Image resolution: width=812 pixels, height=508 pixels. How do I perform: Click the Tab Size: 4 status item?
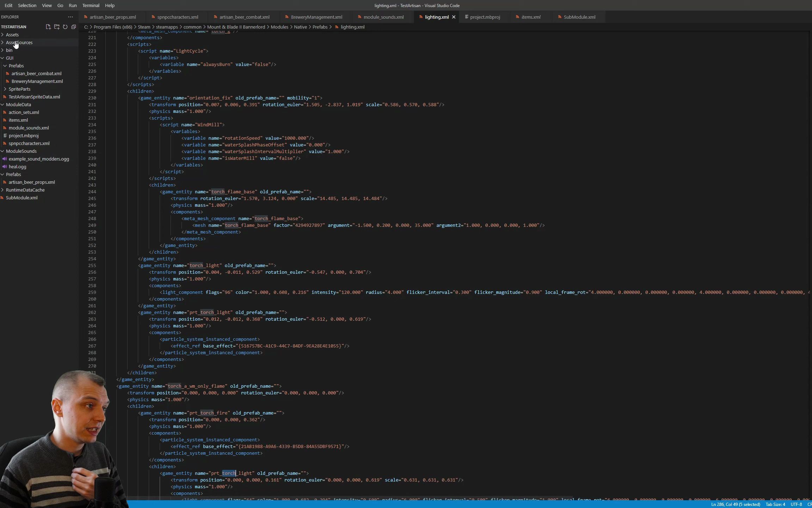[x=775, y=504]
